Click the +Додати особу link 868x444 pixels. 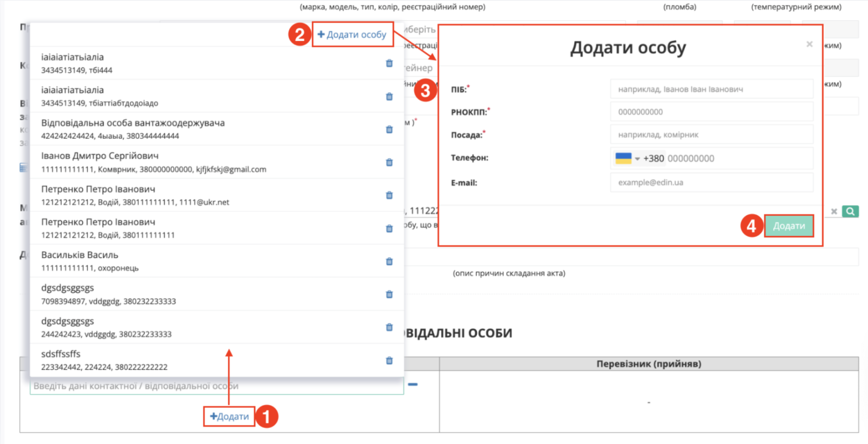coord(352,35)
